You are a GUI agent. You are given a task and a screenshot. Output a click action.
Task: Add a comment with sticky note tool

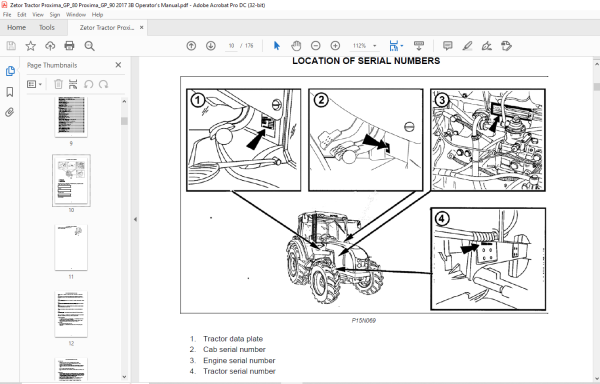447,46
